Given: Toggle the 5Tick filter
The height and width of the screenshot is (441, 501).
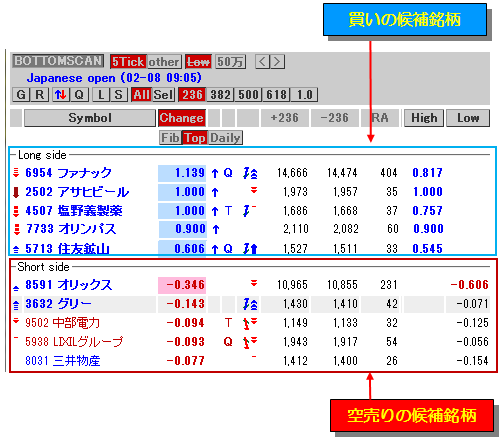Looking at the screenshot, I should tap(128, 62).
